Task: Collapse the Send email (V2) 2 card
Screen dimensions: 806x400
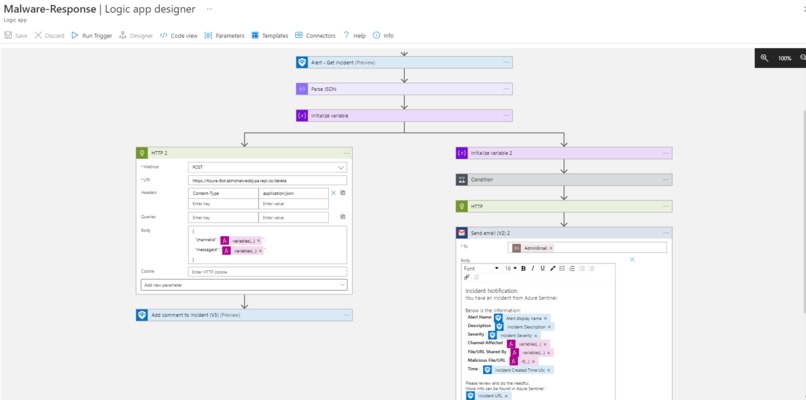Action: pos(564,233)
